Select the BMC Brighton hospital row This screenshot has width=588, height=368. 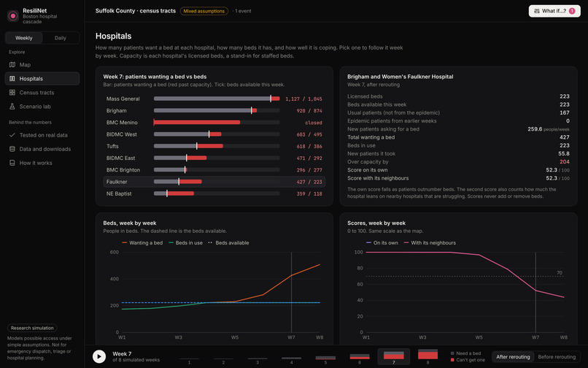tap(214, 169)
